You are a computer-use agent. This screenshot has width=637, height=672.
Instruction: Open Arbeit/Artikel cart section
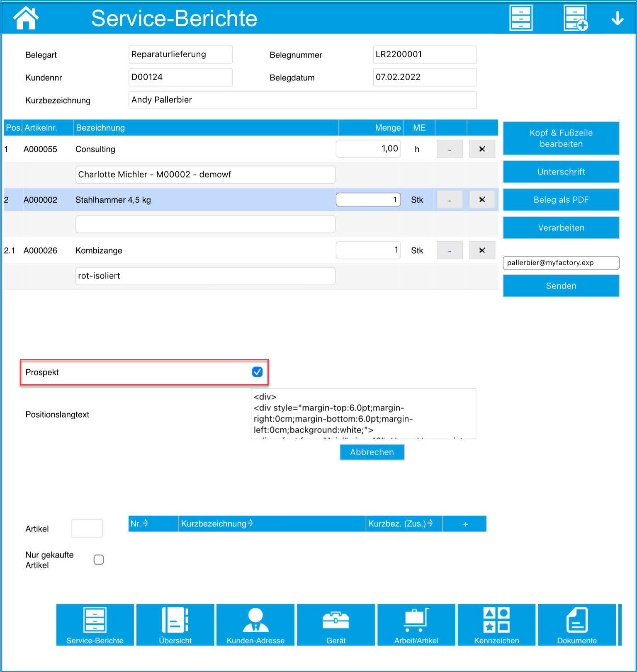tap(416, 625)
